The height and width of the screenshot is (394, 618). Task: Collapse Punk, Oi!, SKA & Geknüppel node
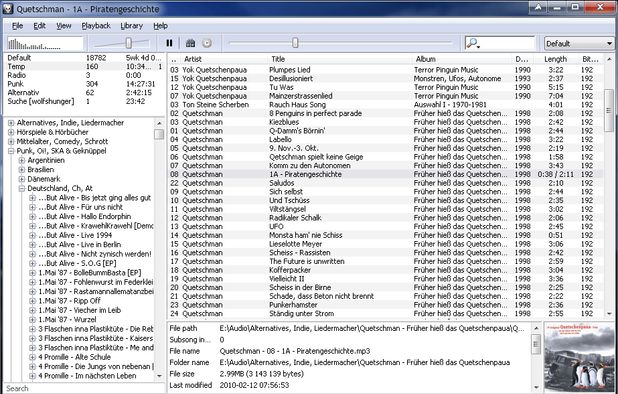(x=11, y=151)
